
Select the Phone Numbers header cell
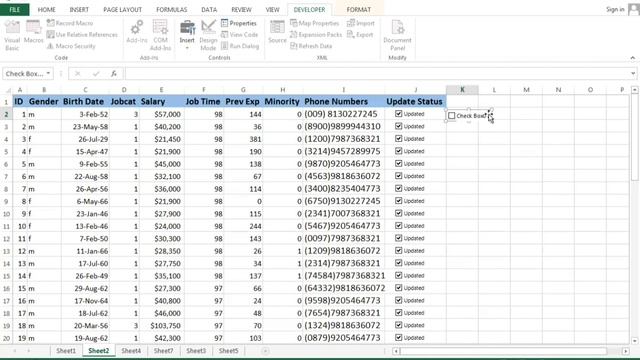343,102
